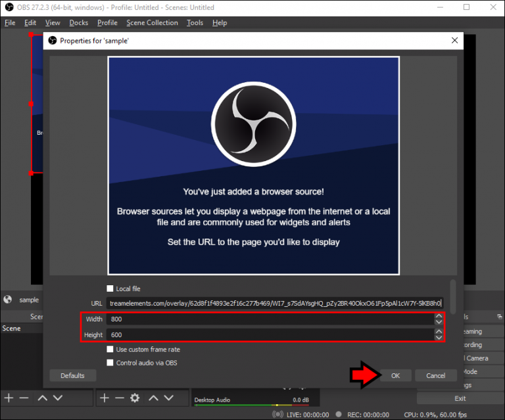This screenshot has height=420, width=505.
Task: Click the Controls dock pop-out icon
Action: 500,317
